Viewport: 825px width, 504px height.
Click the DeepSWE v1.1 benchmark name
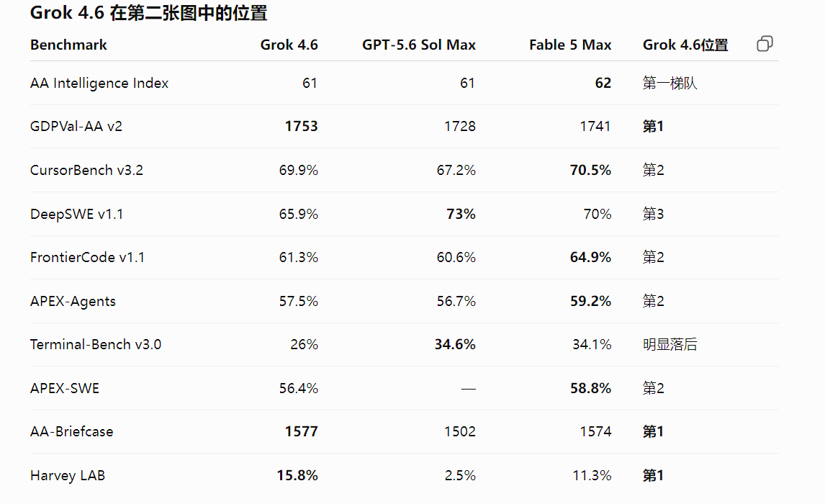click(x=77, y=214)
